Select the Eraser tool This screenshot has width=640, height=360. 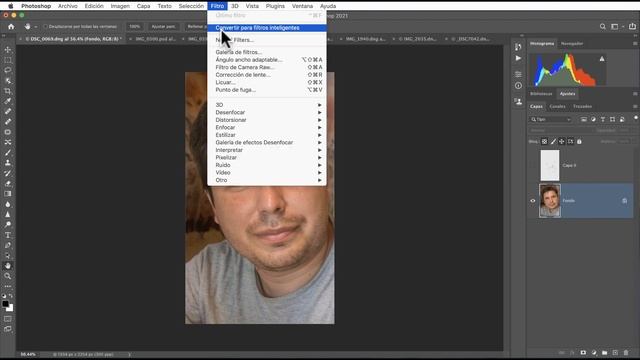(8, 184)
